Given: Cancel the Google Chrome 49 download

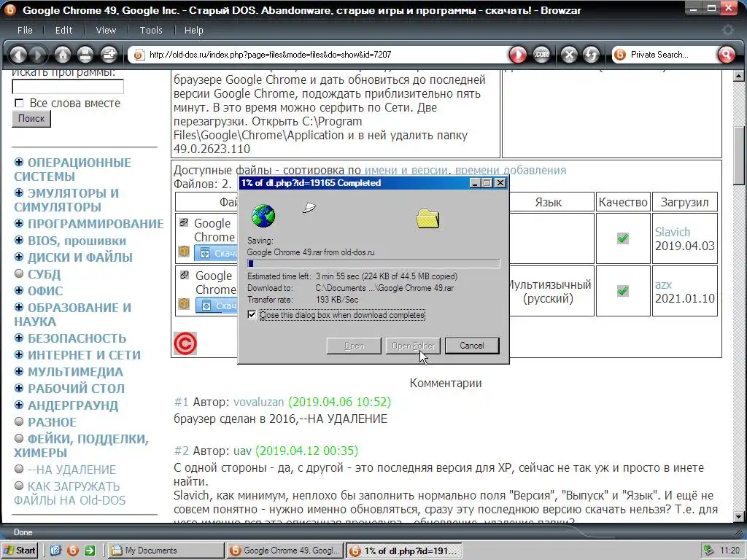Looking at the screenshot, I should 472,346.
